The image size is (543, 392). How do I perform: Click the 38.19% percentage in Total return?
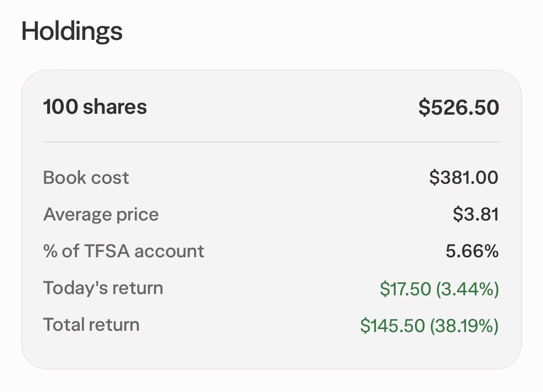pyautogui.click(x=464, y=325)
